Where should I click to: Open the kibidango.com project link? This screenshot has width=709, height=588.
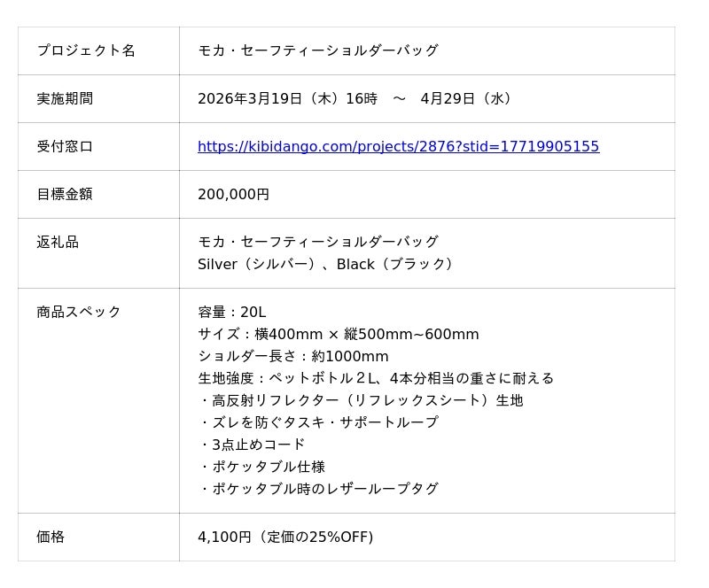pos(398,146)
